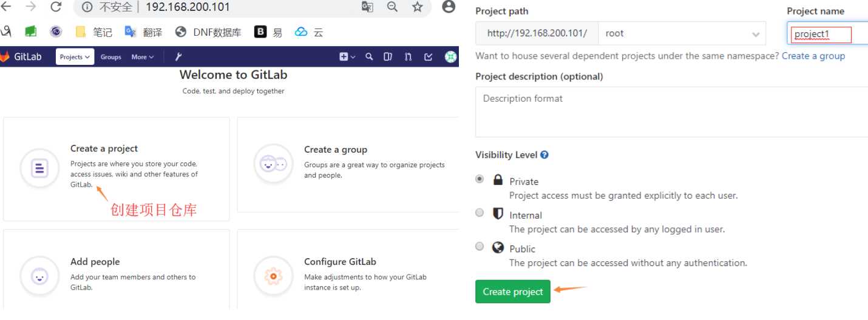Image resolution: width=868 pixels, height=320 pixels.
Task: Open the Admin Area wrench icon
Action: point(178,57)
